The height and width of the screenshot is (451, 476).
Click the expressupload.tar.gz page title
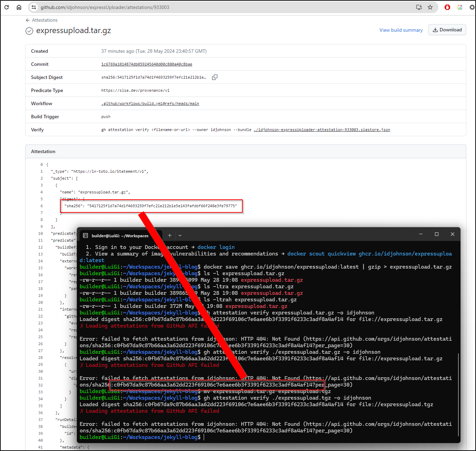click(x=73, y=31)
